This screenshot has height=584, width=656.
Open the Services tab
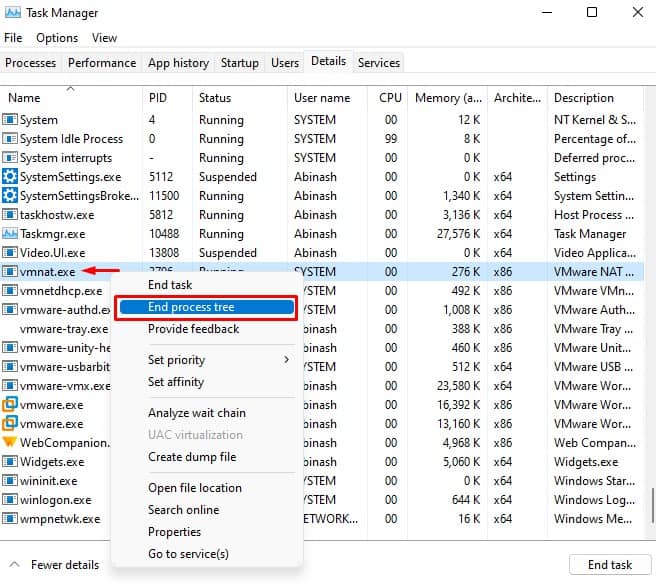(379, 63)
